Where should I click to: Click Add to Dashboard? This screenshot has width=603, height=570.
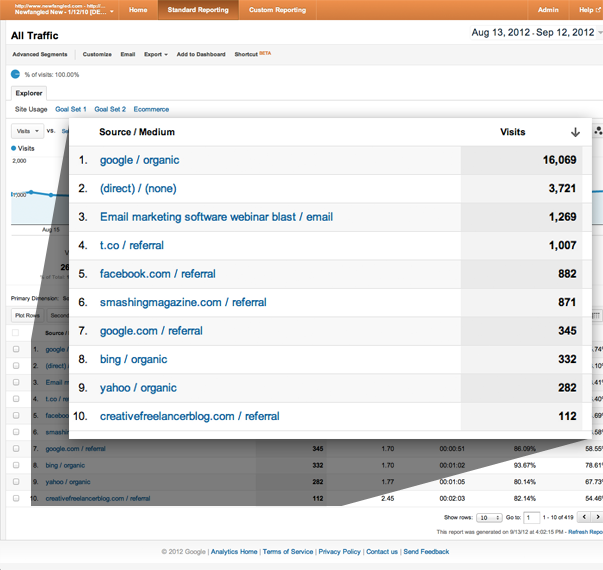coord(201,54)
